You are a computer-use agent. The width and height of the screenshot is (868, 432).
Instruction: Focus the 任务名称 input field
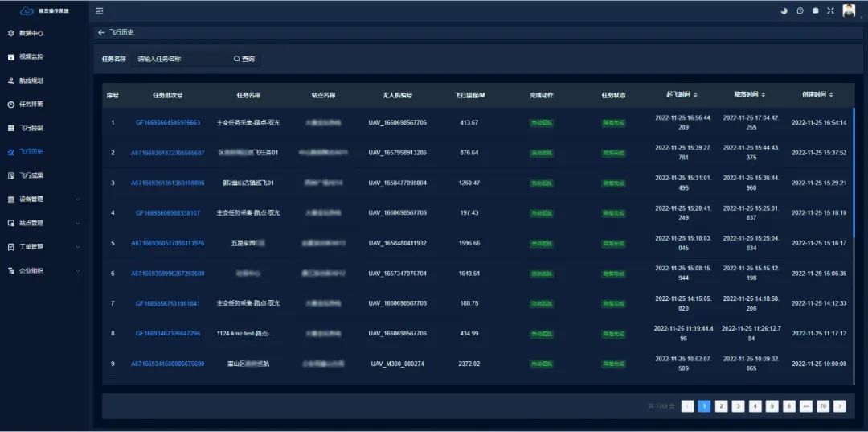pos(179,59)
